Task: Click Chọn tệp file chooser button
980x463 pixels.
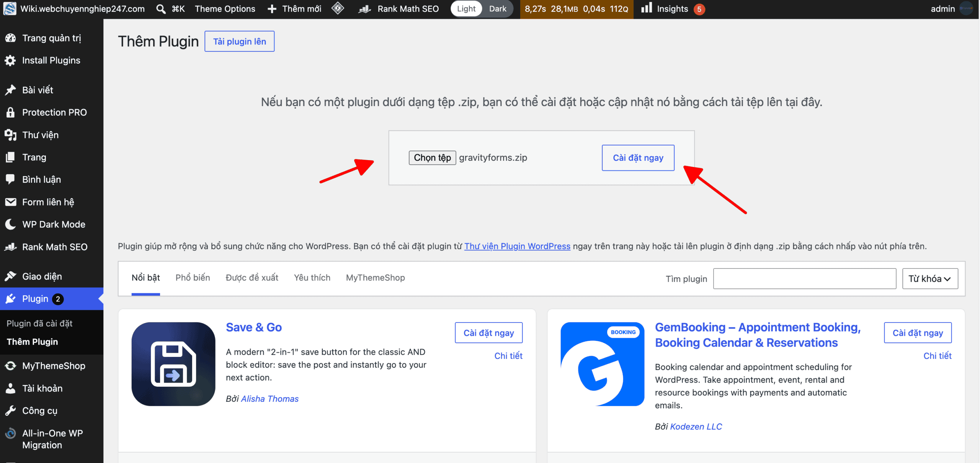Action: click(432, 158)
